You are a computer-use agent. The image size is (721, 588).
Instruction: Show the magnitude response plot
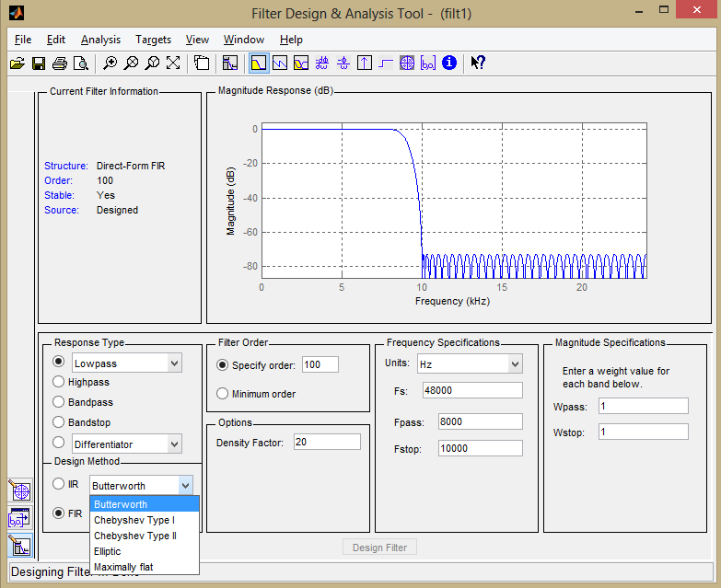[x=259, y=63]
